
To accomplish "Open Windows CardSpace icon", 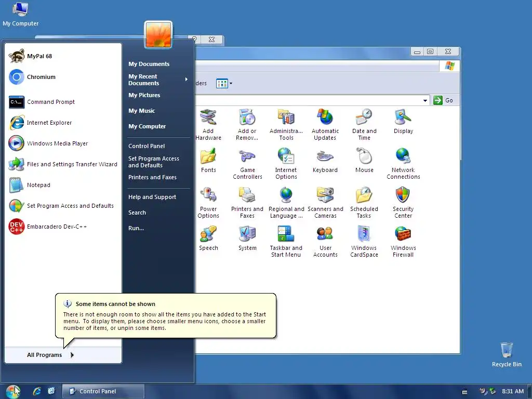I will point(364,242).
